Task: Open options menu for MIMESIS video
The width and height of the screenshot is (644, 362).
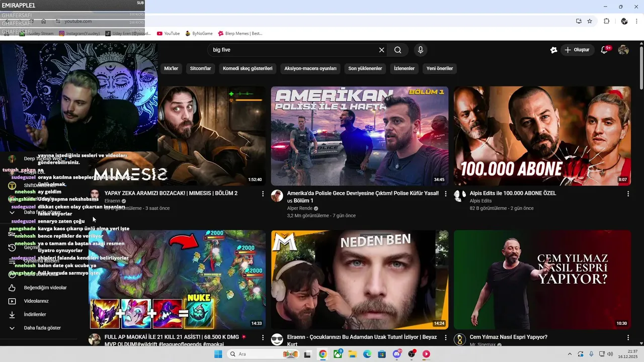Action: 263,194
